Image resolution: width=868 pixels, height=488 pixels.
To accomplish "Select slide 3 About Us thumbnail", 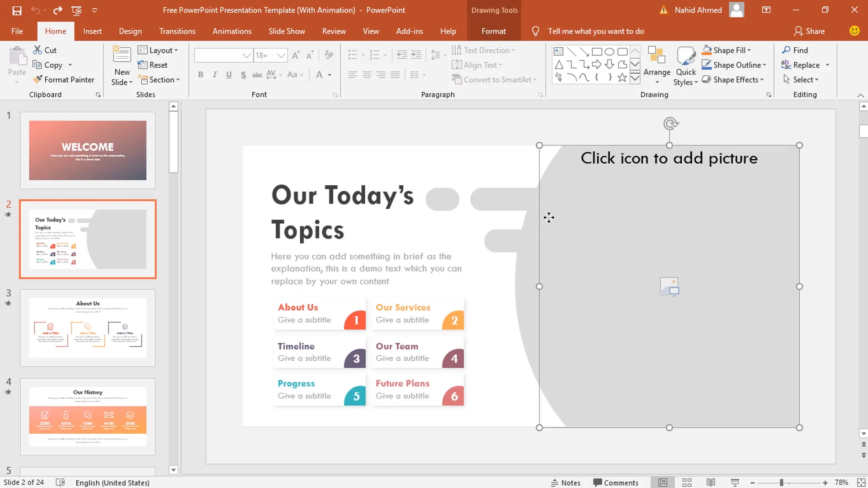I will (88, 328).
